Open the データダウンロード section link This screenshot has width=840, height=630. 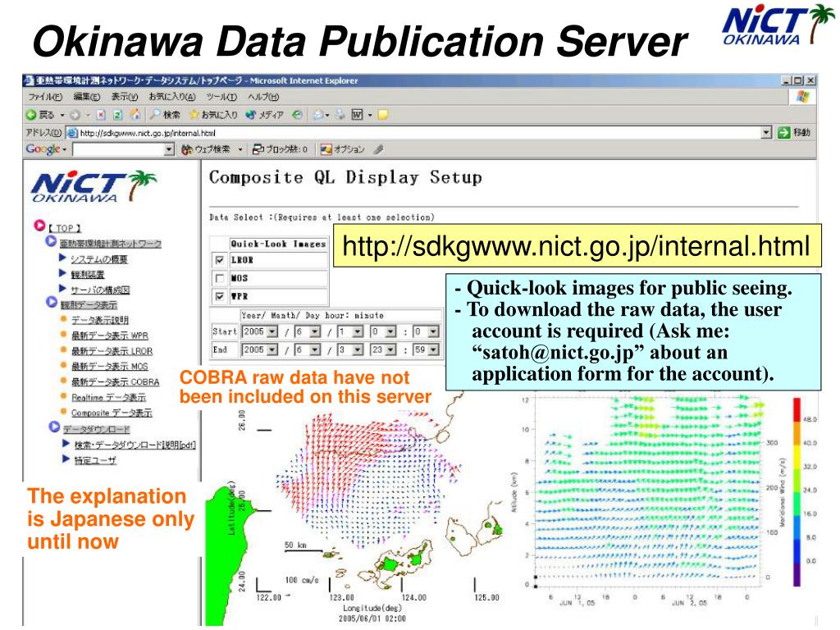click(x=97, y=429)
